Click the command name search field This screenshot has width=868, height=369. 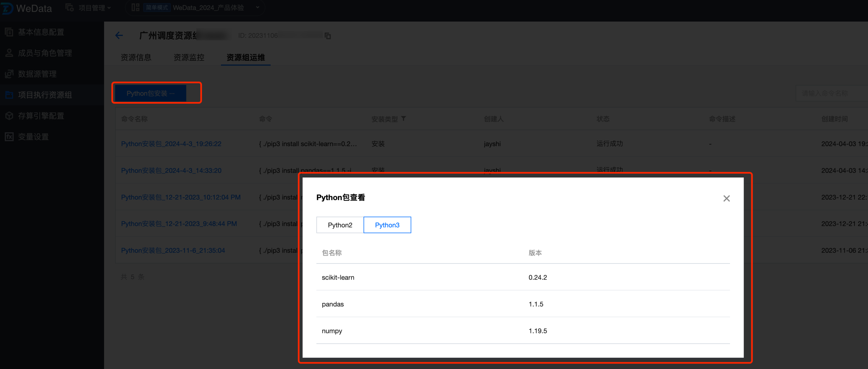pyautogui.click(x=829, y=93)
